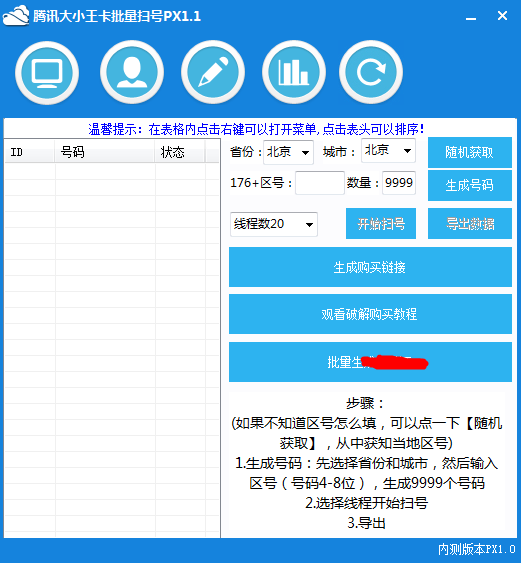Screen dimensions: 521x563
Task: Open the user profile round icon
Action: 132,72
